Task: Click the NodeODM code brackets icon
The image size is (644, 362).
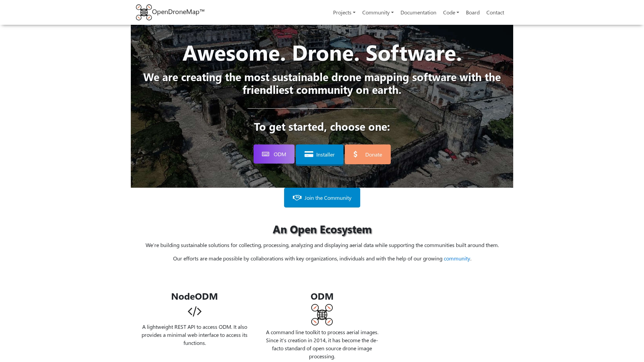Action: pos(195,311)
